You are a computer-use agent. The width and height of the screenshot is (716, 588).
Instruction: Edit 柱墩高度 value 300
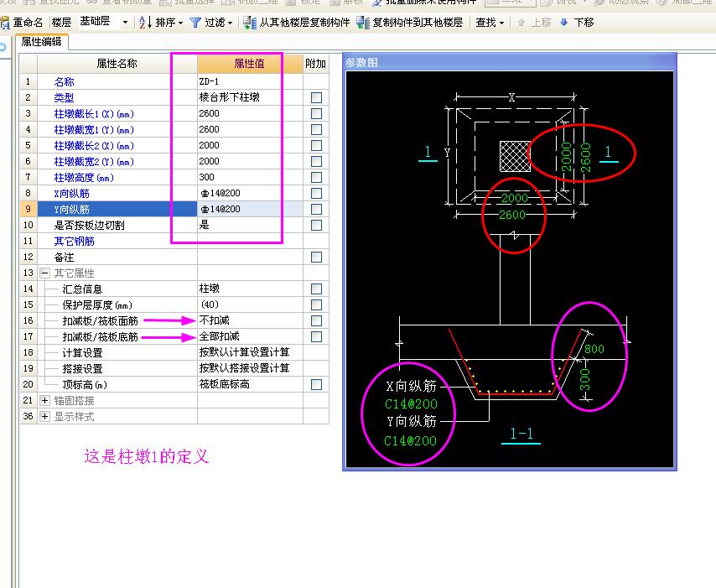[x=250, y=177]
